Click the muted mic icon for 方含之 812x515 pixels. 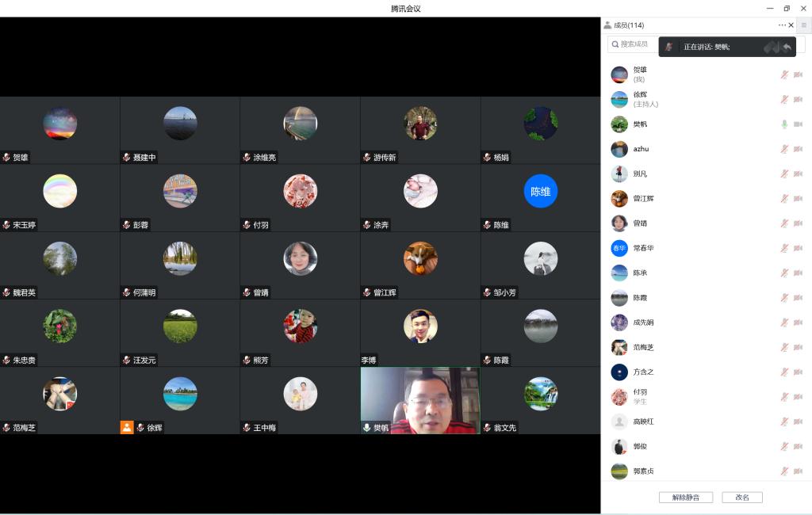pyautogui.click(x=784, y=372)
